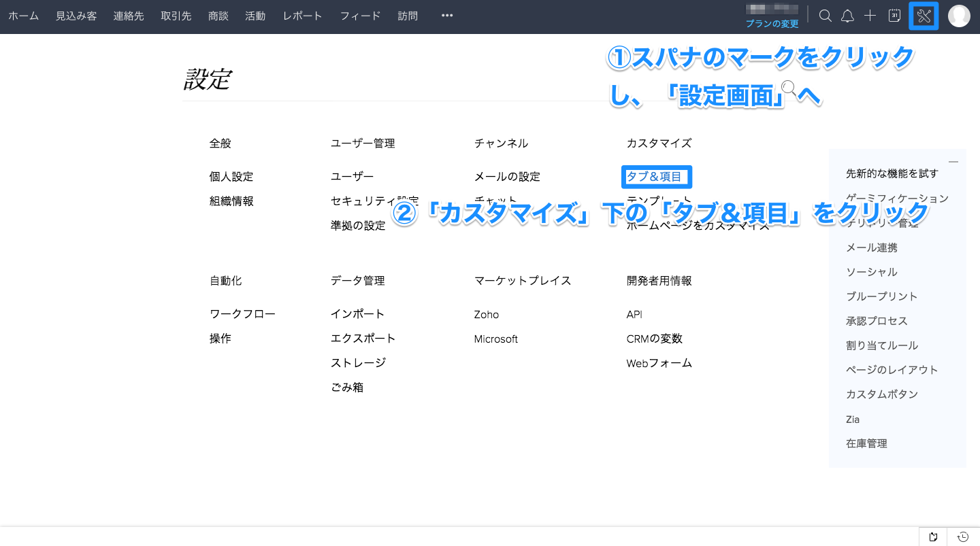Viewport: 980px width, 546px height.
Task: Open CRMの変数 settings
Action: tap(655, 339)
